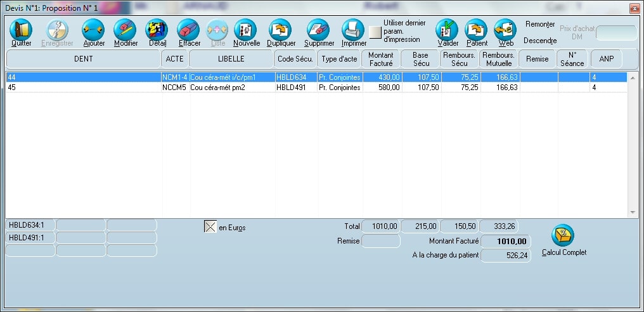Open the Patient file icon
This screenshot has height=312, width=644.
click(x=476, y=30)
